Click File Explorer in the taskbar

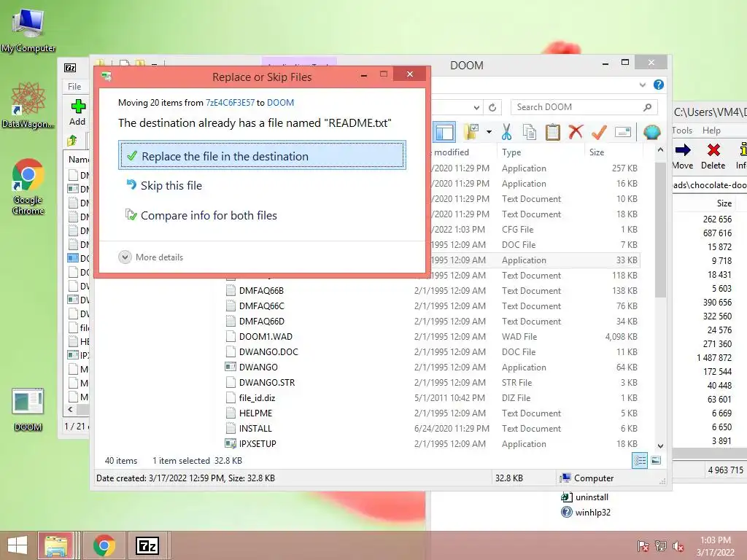pyautogui.click(x=56, y=545)
